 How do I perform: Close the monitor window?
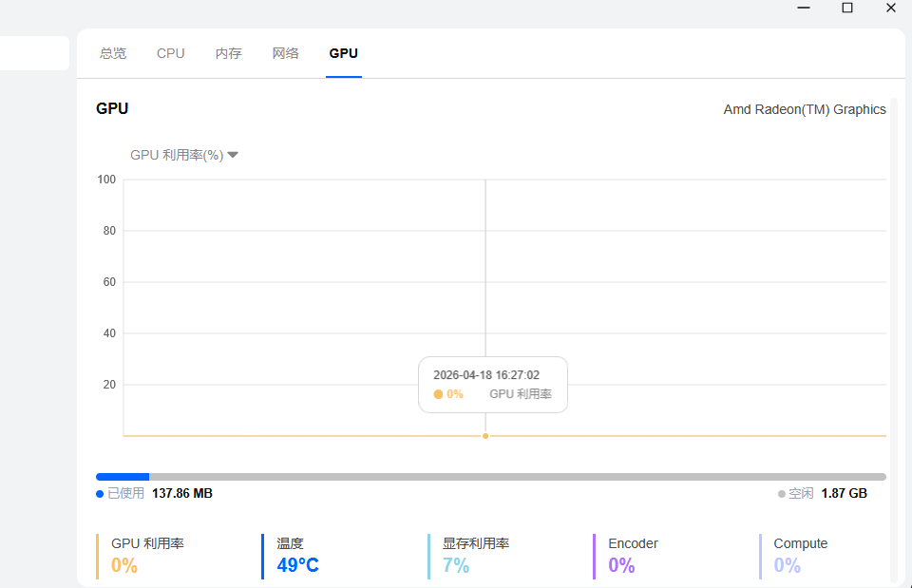point(891,8)
